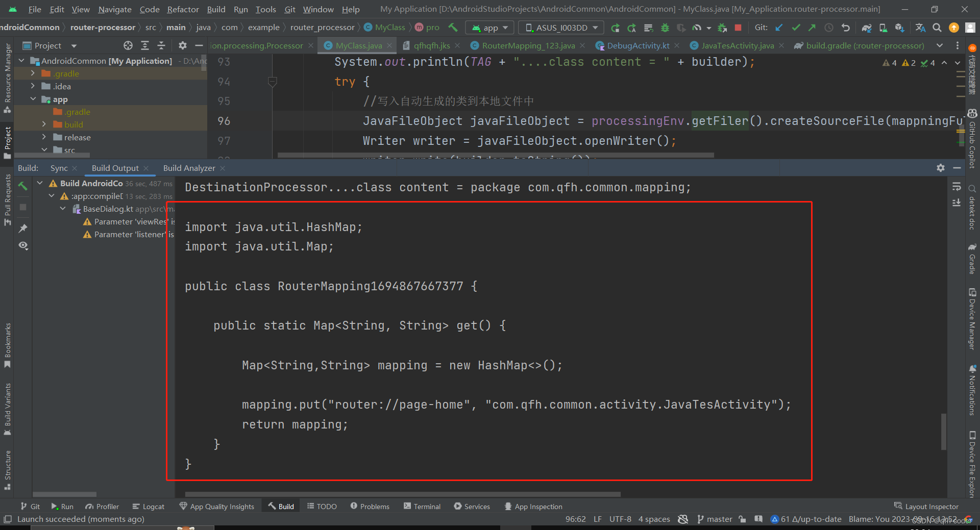Expand the release folder node

click(44, 137)
